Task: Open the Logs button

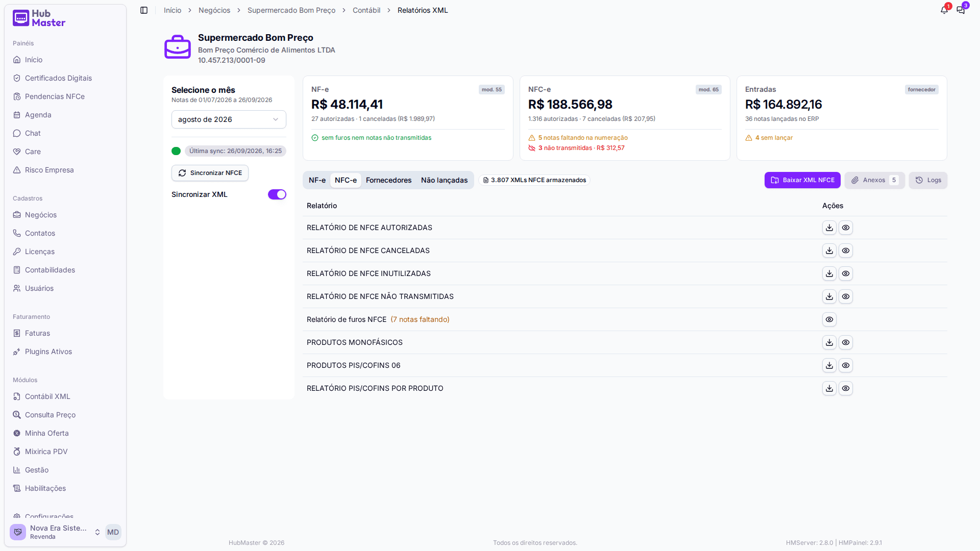Action: pyautogui.click(x=928, y=180)
